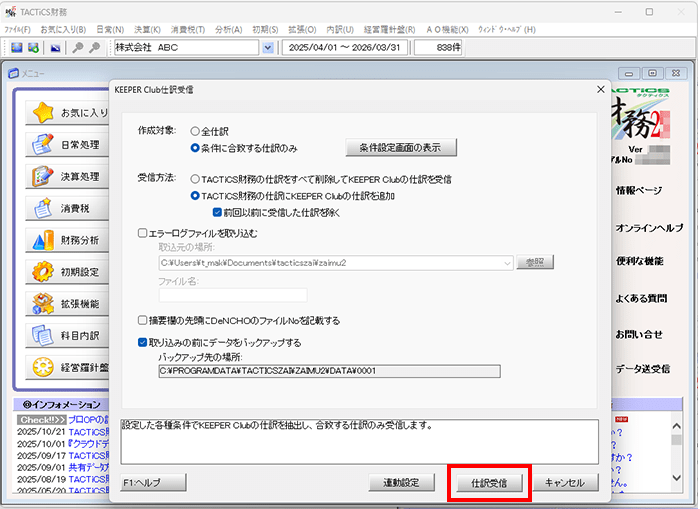700x509 pixels.
Task: Click the 科目内訳 documents icon
Action: tap(43, 334)
